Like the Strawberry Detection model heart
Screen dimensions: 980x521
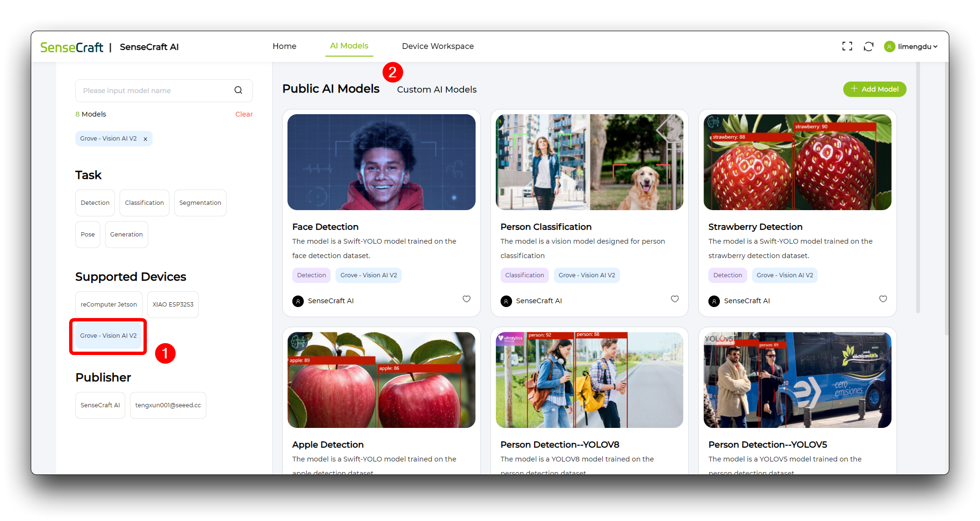tap(883, 299)
